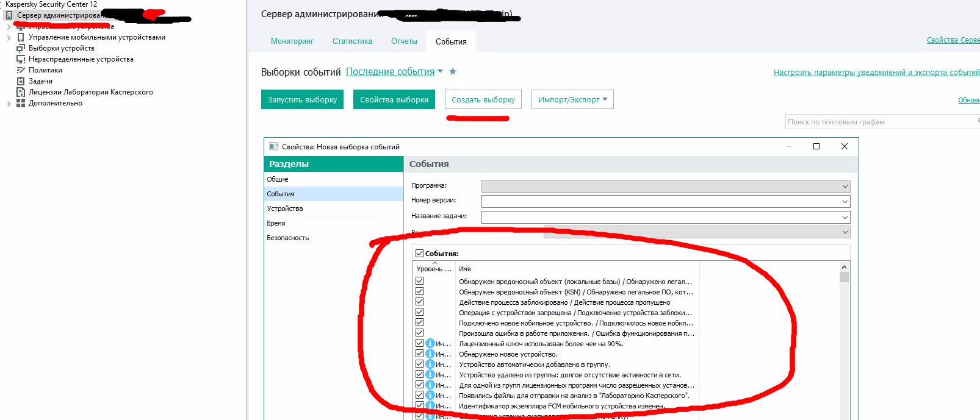Click the properties dialog title bar icon
This screenshot has height=420, width=980.
274,146
